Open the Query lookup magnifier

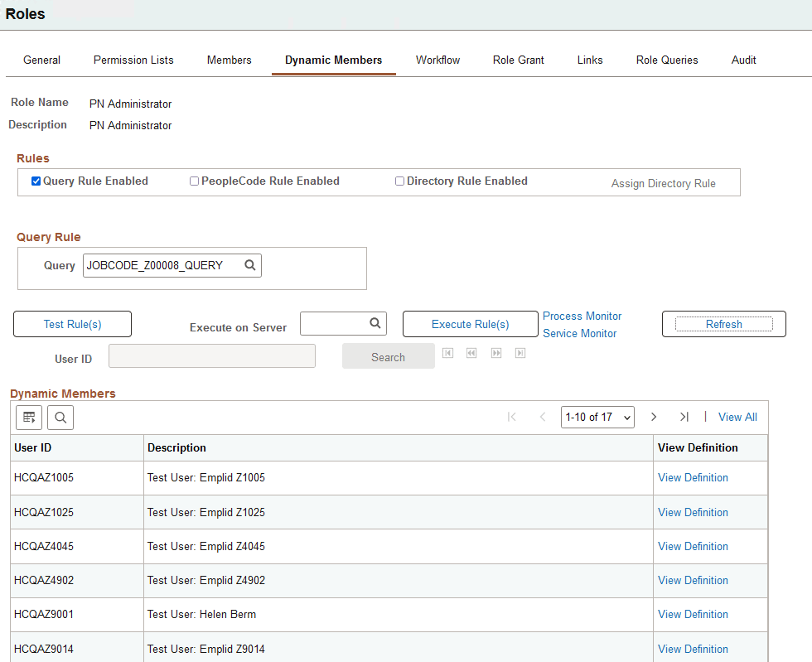click(x=249, y=265)
